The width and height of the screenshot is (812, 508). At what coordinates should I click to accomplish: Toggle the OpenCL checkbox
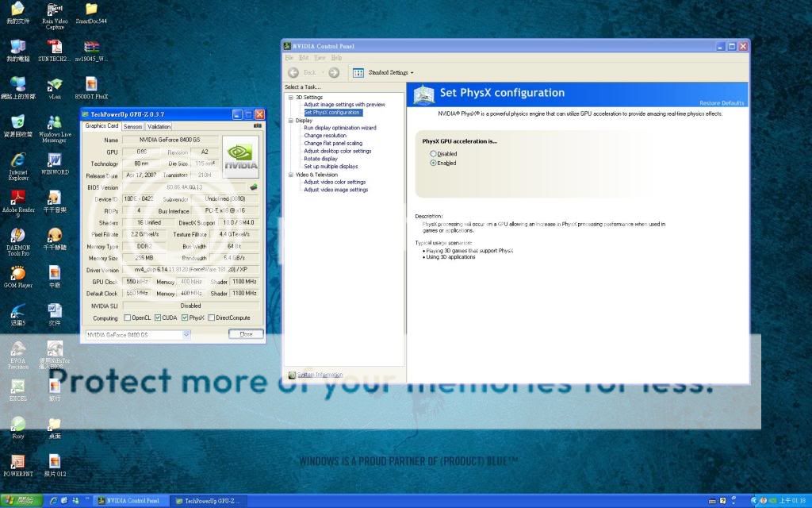point(127,317)
